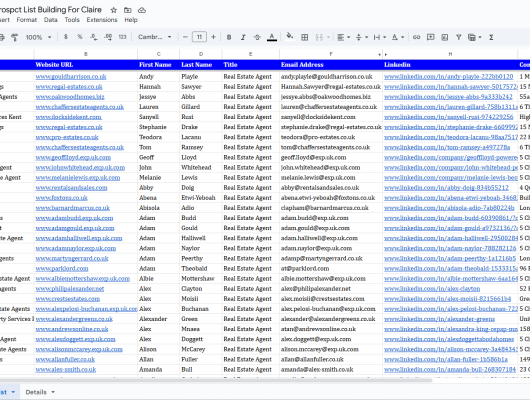Open the move to folder icon
The image size is (530, 400).
127,10
